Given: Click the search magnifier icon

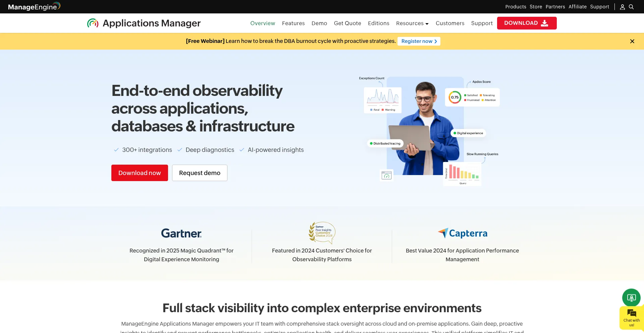Looking at the screenshot, I should [x=631, y=7].
